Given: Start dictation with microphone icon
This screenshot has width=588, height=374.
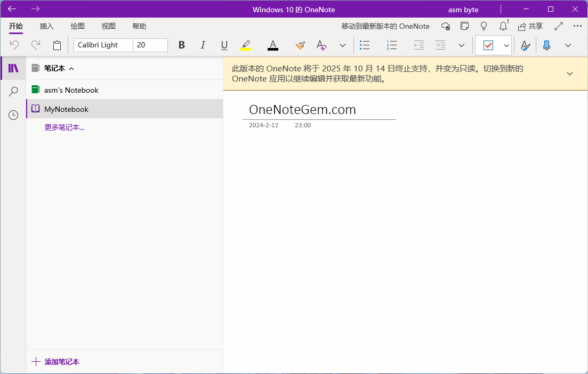Looking at the screenshot, I should 547,45.
